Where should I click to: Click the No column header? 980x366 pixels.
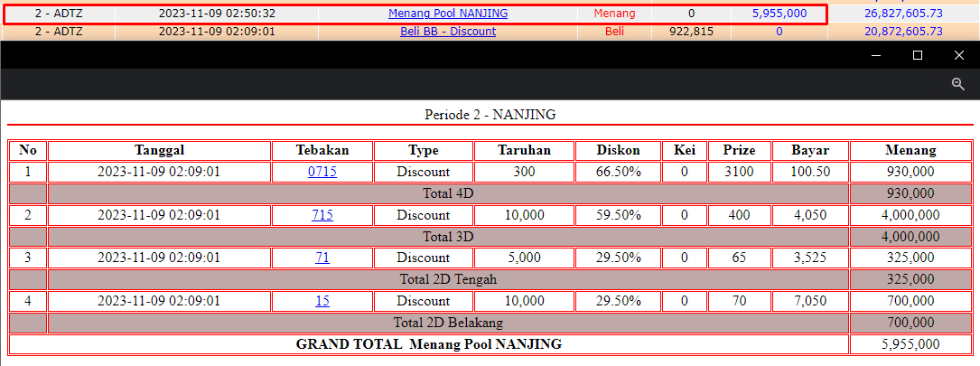coord(28,150)
